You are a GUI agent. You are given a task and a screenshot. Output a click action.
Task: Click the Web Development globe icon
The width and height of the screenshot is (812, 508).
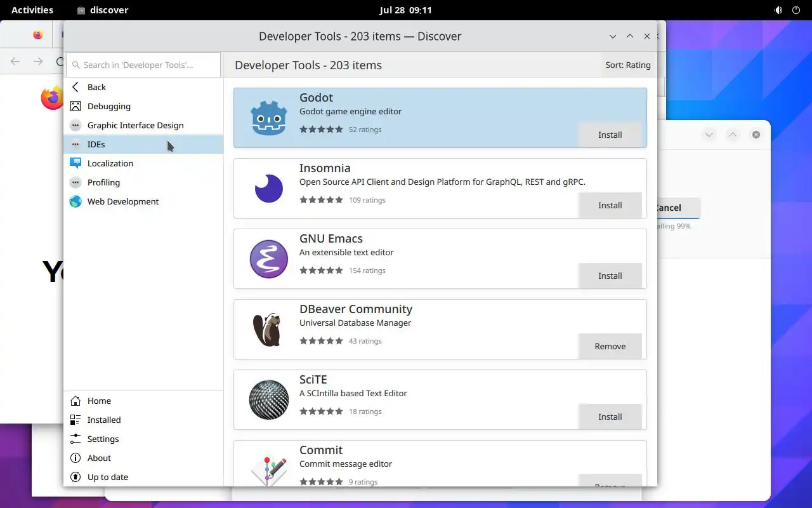click(x=75, y=201)
